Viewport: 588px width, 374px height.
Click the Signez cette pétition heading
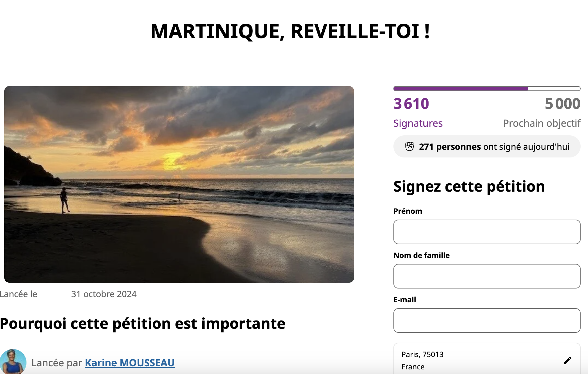469,186
